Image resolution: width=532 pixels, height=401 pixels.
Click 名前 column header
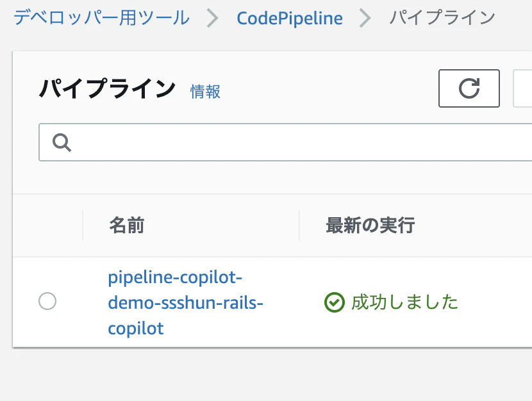(127, 225)
